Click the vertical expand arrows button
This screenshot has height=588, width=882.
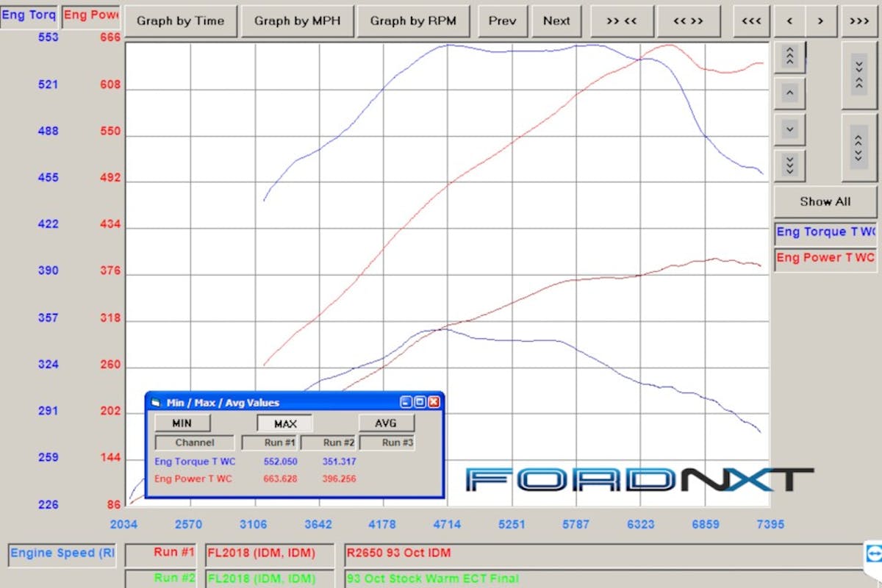coord(858,146)
